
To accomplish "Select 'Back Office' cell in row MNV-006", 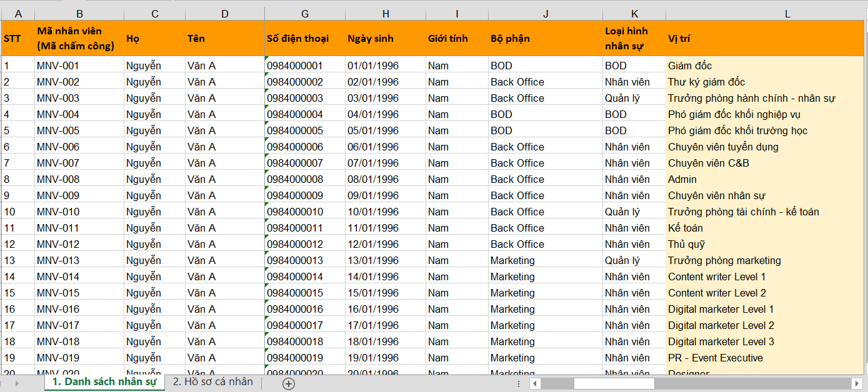I will coord(546,147).
